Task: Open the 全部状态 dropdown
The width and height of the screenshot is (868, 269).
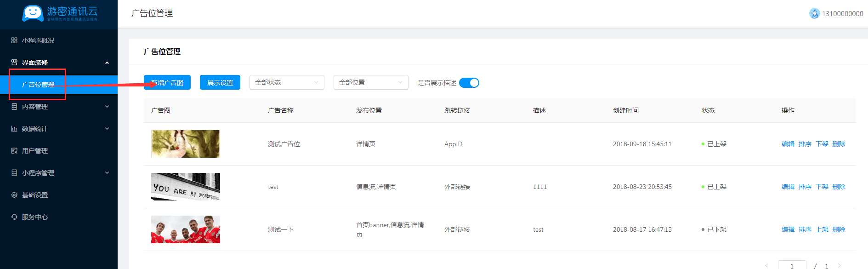Action: click(x=287, y=82)
